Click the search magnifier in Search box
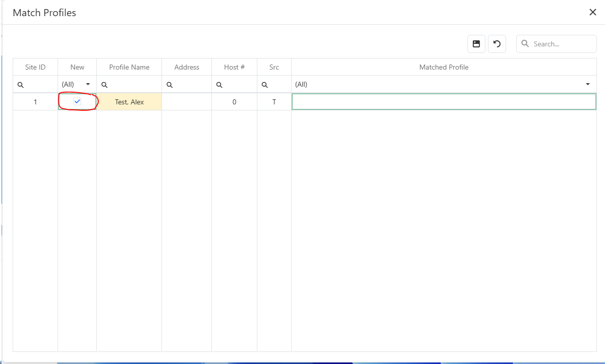 coord(525,43)
